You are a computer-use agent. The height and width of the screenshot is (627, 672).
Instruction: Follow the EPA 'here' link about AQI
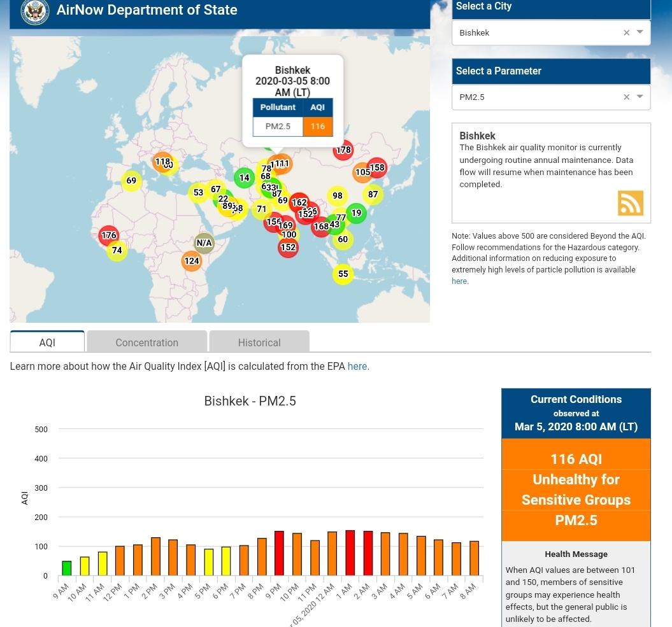click(x=357, y=367)
